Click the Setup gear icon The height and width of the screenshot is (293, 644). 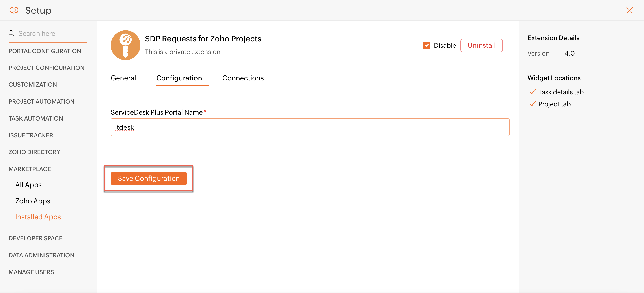click(14, 10)
